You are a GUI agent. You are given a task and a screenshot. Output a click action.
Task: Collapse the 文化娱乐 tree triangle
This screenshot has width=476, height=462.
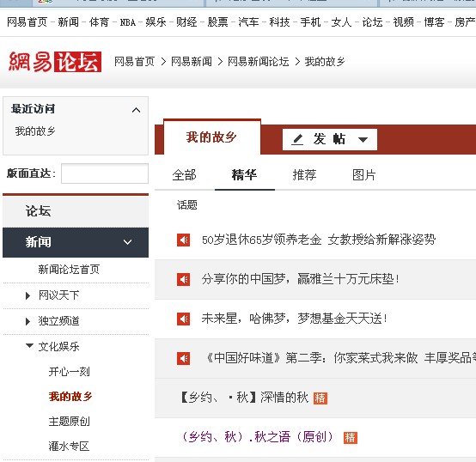29,345
